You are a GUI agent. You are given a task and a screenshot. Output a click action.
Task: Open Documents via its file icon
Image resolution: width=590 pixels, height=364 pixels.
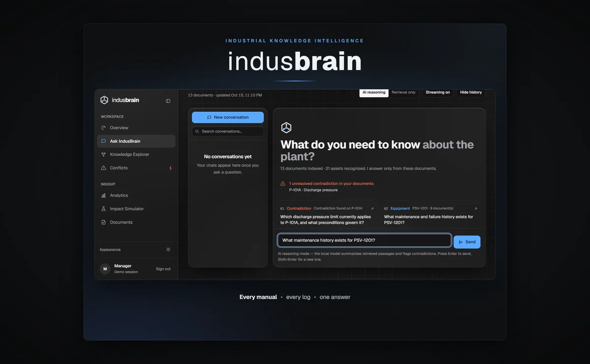(x=103, y=222)
